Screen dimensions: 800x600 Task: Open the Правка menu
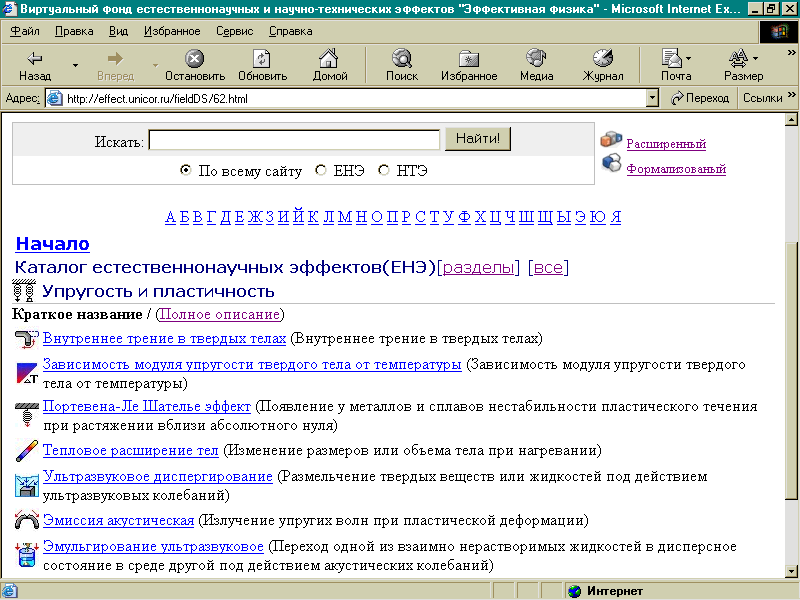(x=74, y=31)
